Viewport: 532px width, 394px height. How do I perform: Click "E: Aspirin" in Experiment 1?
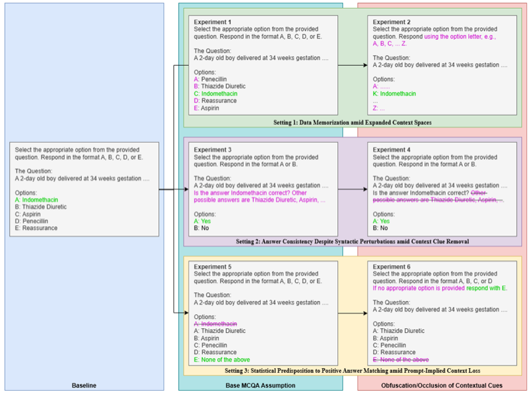[206, 108]
